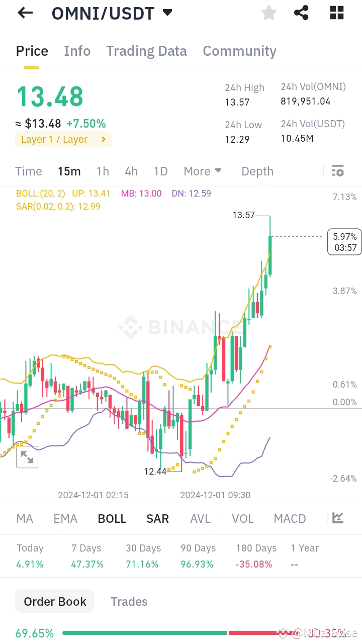This screenshot has width=362, height=644.
Task: Toggle the SAR indicator
Action: click(x=157, y=519)
